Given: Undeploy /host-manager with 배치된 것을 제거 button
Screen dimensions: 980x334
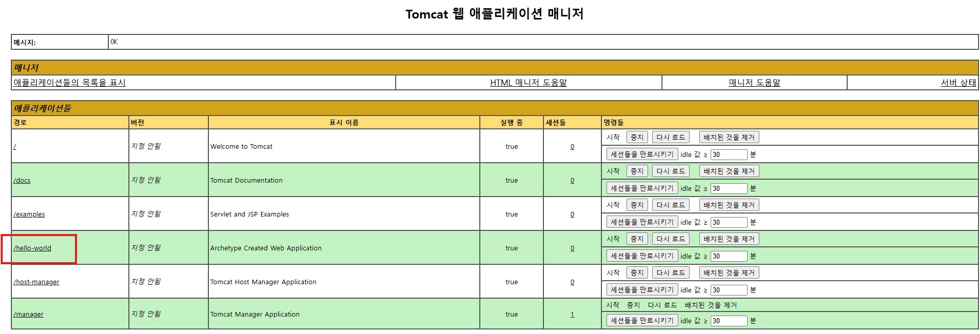Looking at the screenshot, I should [729, 273].
